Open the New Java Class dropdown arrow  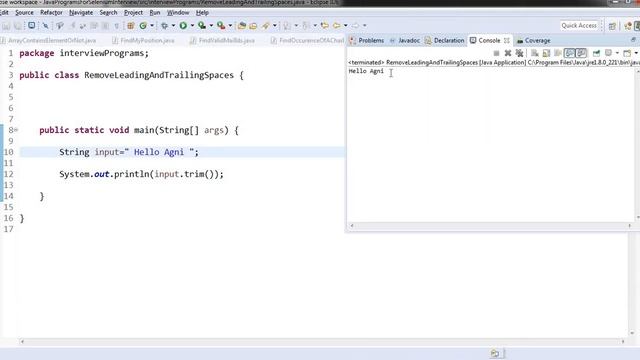click(152, 26)
